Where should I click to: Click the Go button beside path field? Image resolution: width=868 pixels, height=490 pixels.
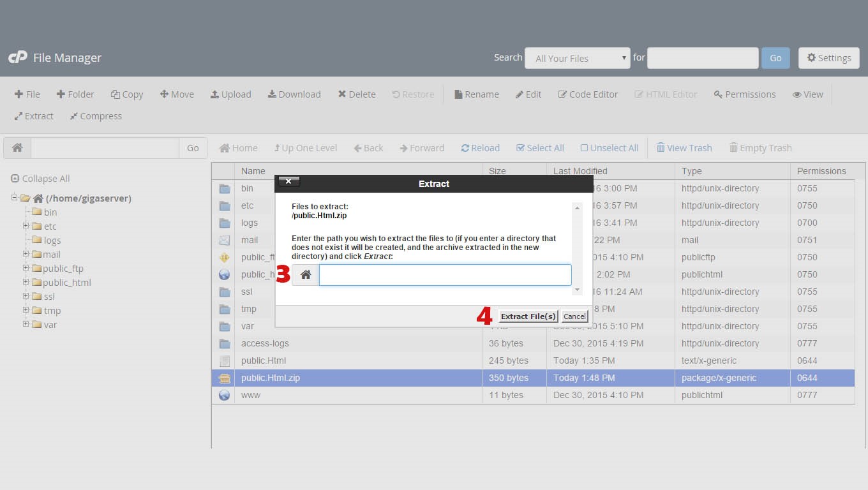pyautogui.click(x=193, y=148)
